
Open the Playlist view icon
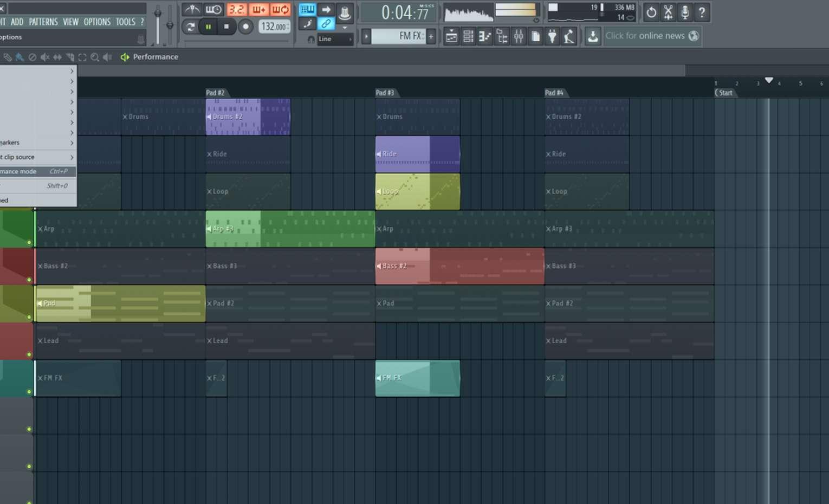451,36
